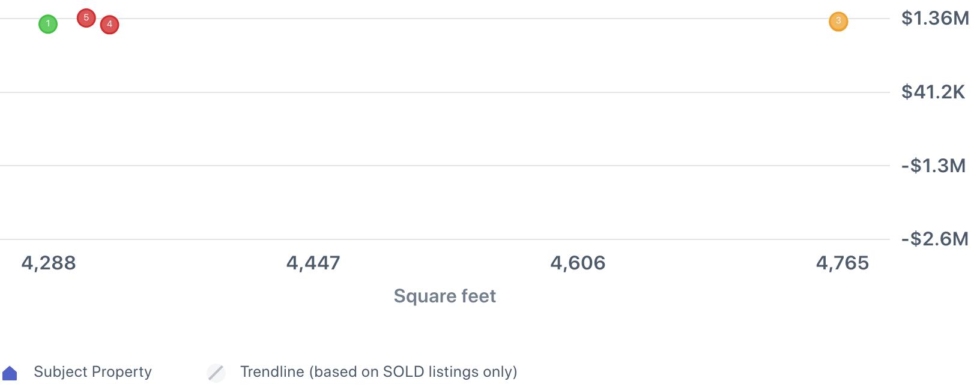Click the $1.36M y-axis label
The height and width of the screenshot is (390, 980).
[935, 18]
